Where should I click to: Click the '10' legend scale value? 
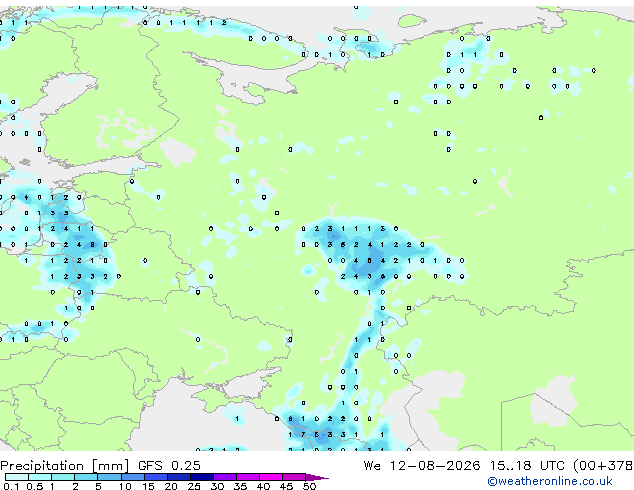(x=125, y=486)
